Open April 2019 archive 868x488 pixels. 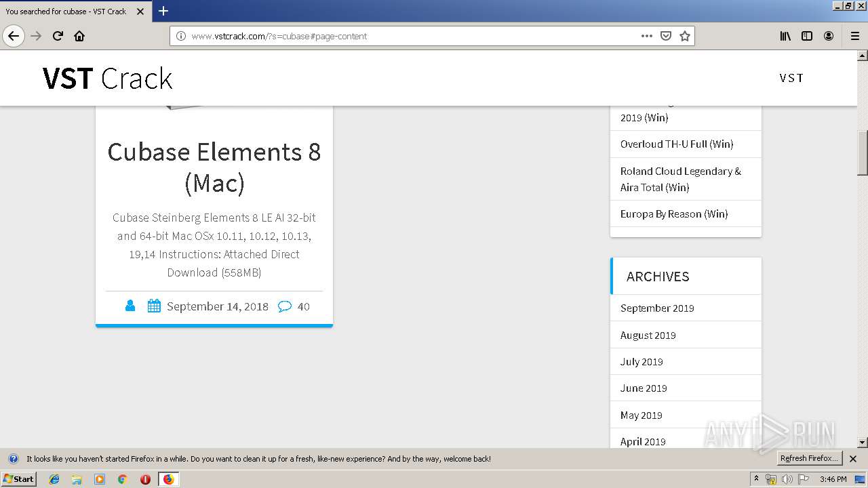tap(643, 441)
